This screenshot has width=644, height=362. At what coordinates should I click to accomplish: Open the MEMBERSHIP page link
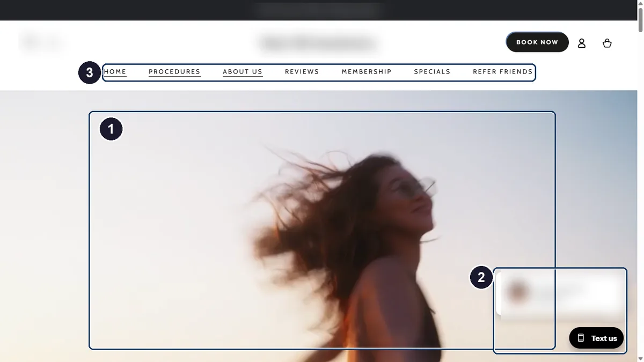[367, 71]
